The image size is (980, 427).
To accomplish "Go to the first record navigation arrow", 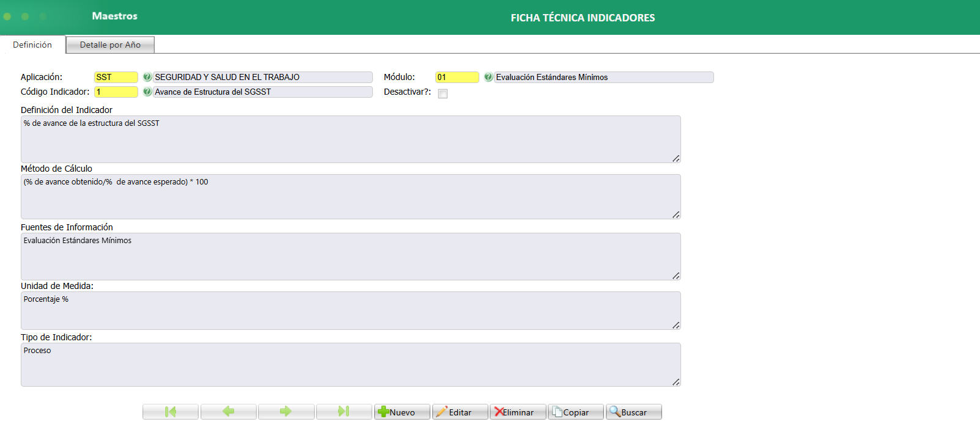I will (171, 412).
